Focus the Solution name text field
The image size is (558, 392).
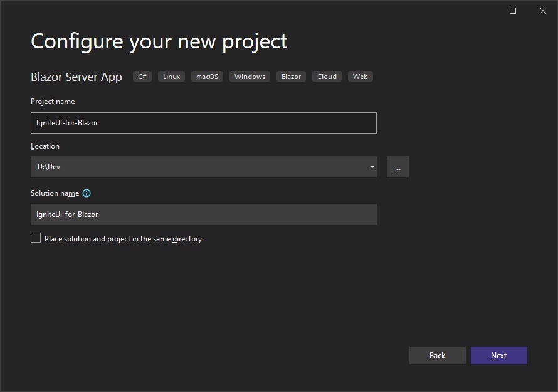203,215
